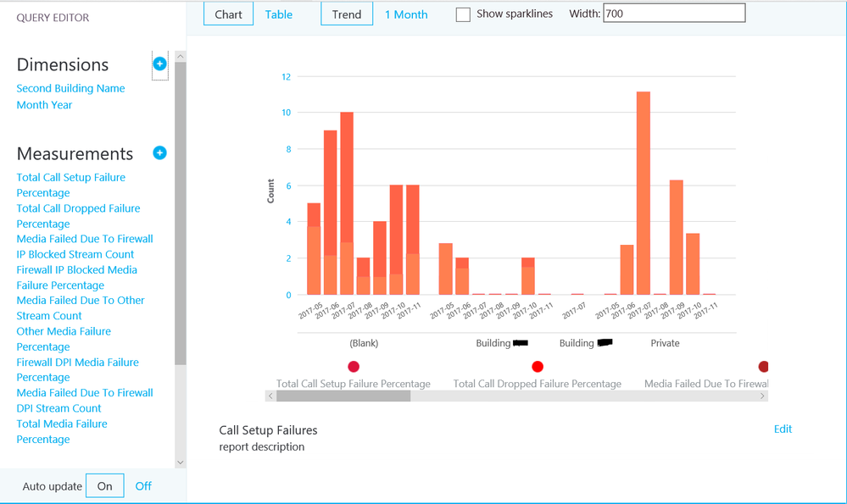The width and height of the screenshot is (847, 504).
Task: Enable Show sparklines checkbox
Action: pyautogui.click(x=463, y=14)
